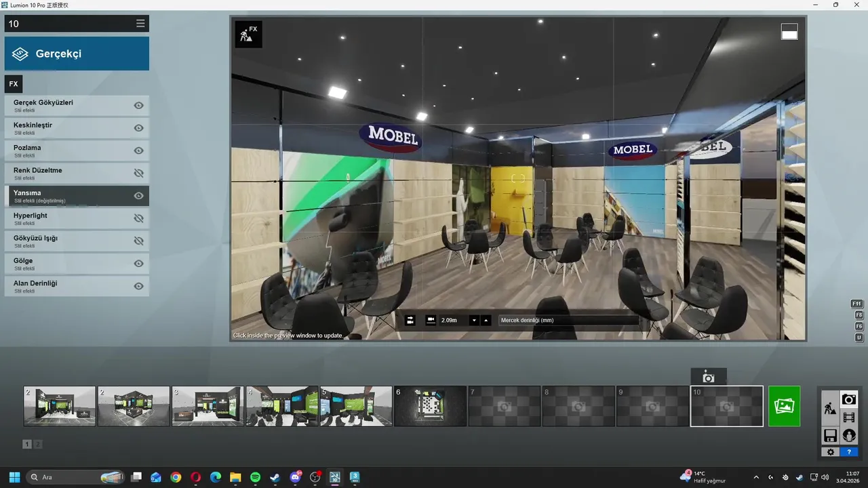
Task: Click the FX add effect button
Action: coord(14,84)
